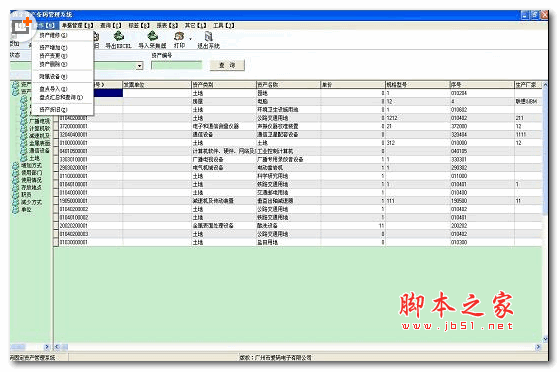
Task: Click the table's vertical scrollbar up arrow
Action: coord(545,85)
